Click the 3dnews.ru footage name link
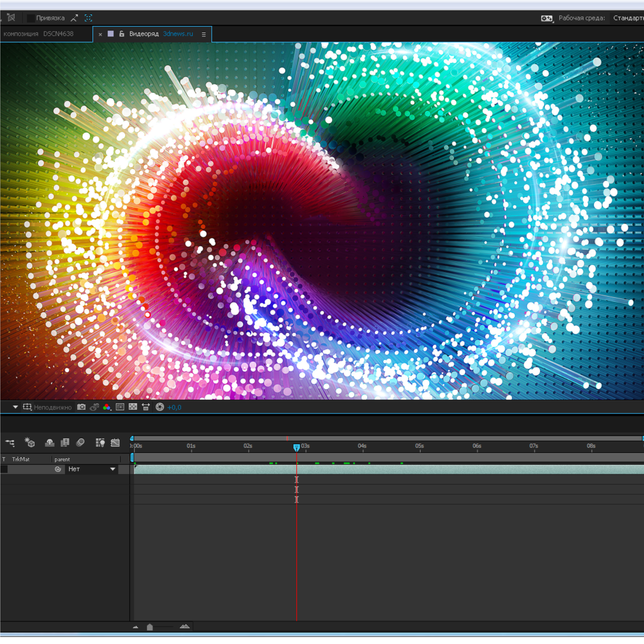 coord(178,34)
